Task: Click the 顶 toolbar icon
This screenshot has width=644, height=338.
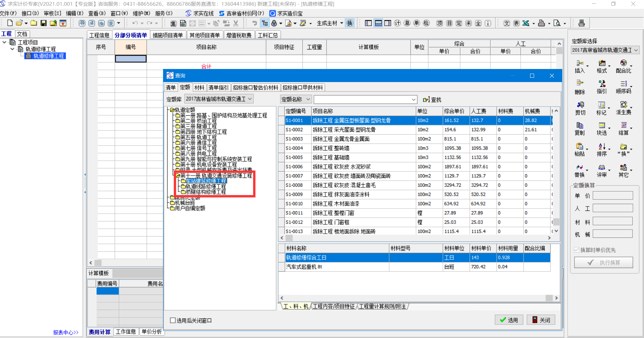Action: point(440,23)
